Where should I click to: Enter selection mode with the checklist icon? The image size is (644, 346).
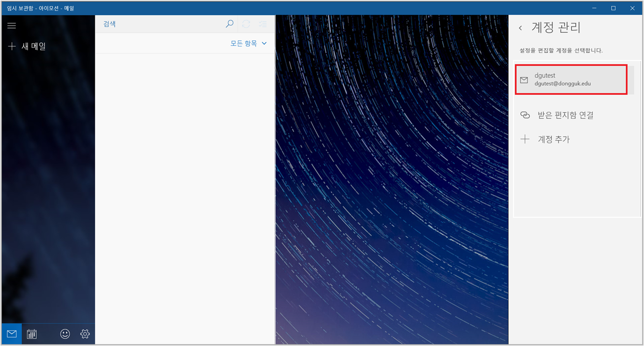point(263,24)
